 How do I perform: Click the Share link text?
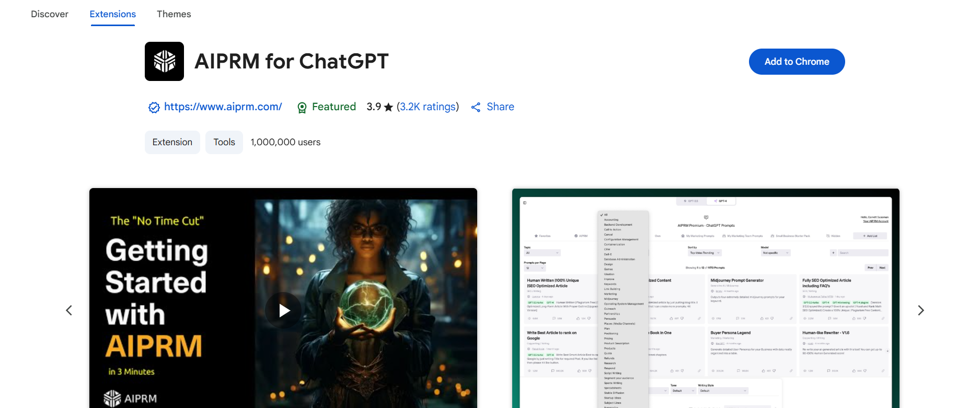pyautogui.click(x=500, y=107)
